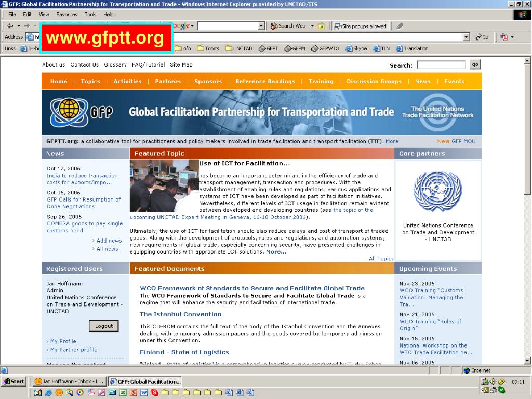Open the Translation links bar favorite

tap(412, 48)
